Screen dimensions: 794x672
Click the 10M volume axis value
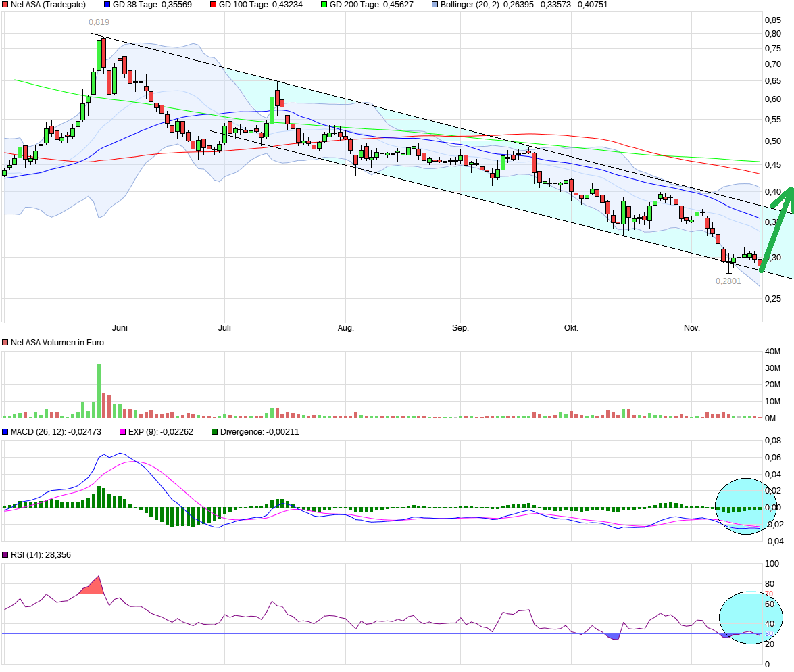point(773,402)
